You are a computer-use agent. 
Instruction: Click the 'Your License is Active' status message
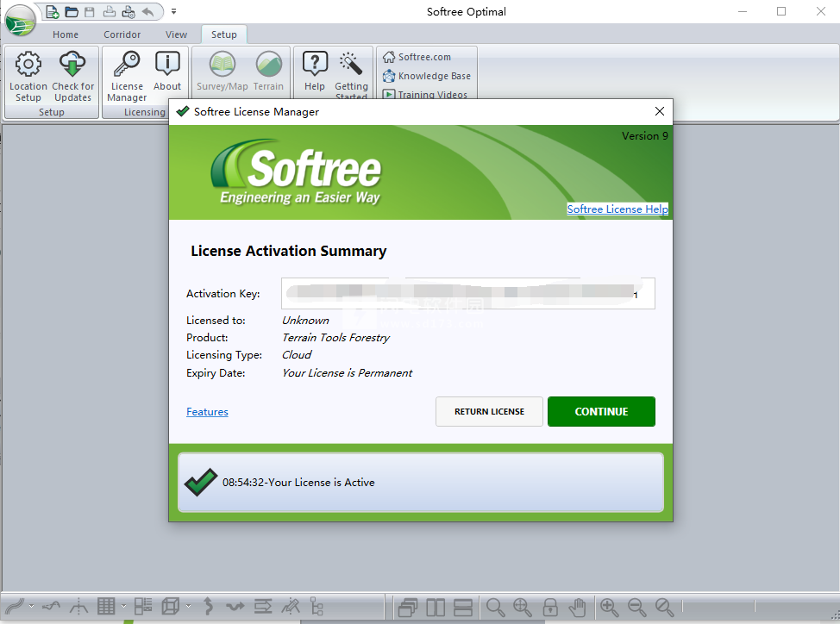click(x=298, y=482)
